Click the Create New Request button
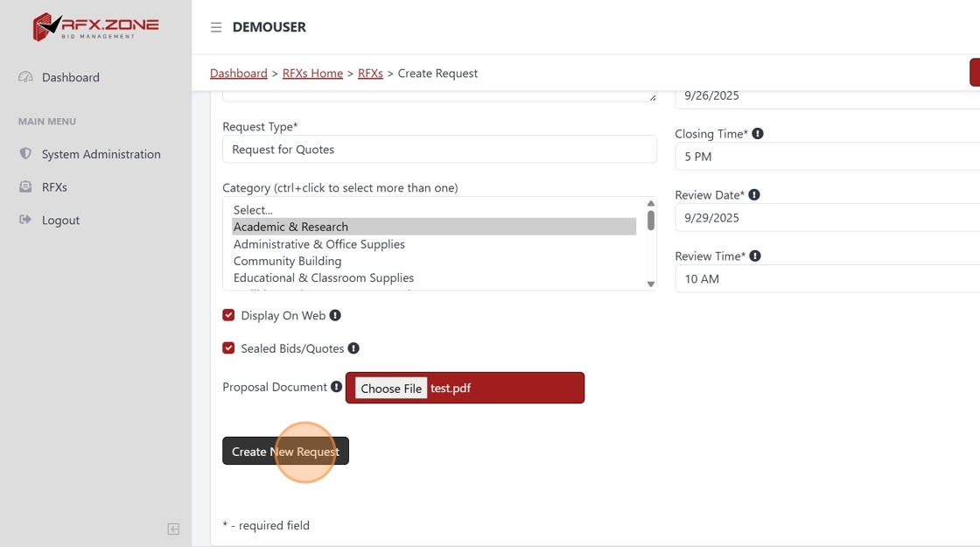This screenshot has width=980, height=547. (285, 452)
